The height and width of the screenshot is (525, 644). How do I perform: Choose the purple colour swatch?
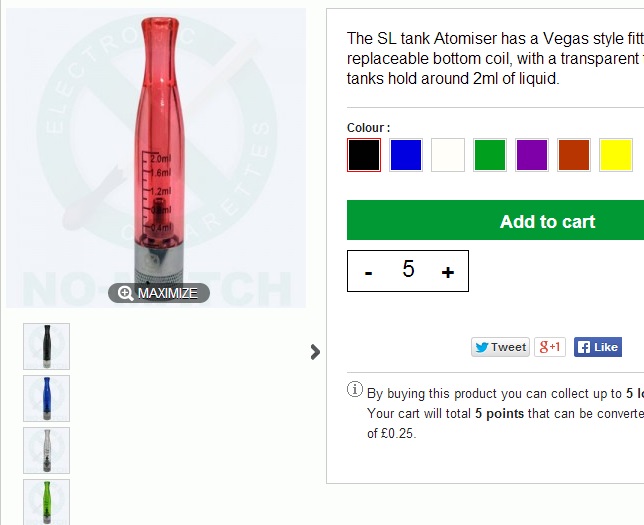pos(532,155)
